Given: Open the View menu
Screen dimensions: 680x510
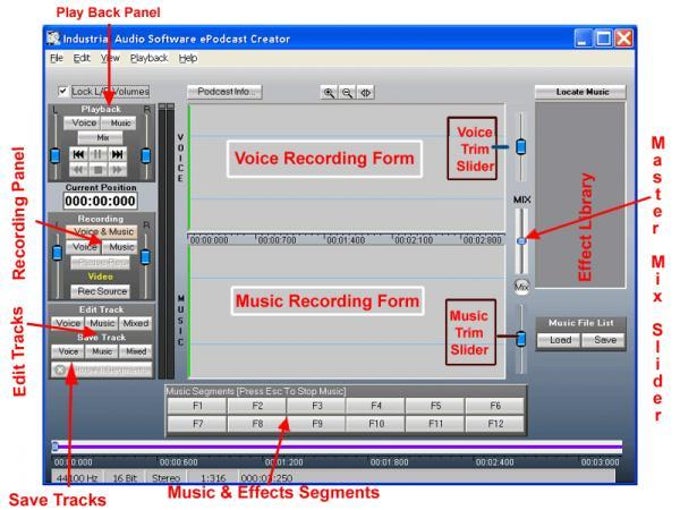Looking at the screenshot, I should 110,58.
